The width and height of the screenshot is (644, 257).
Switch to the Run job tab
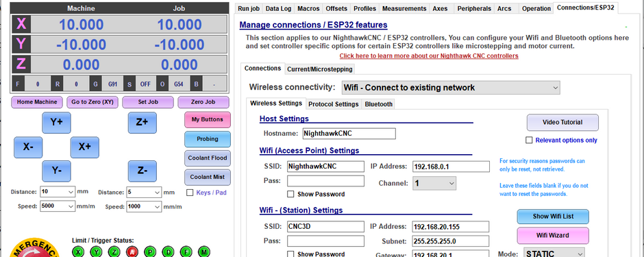tap(249, 8)
